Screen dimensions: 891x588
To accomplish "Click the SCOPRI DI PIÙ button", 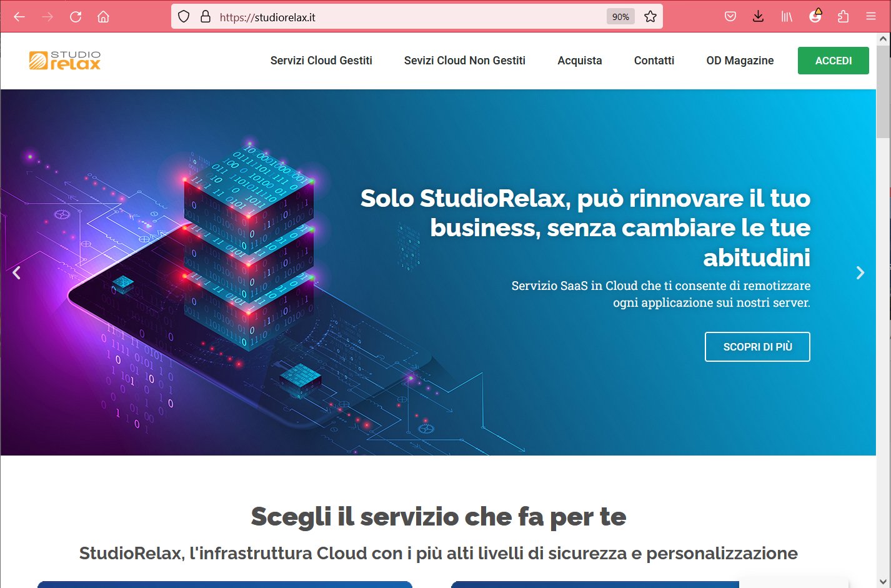I will 757,347.
